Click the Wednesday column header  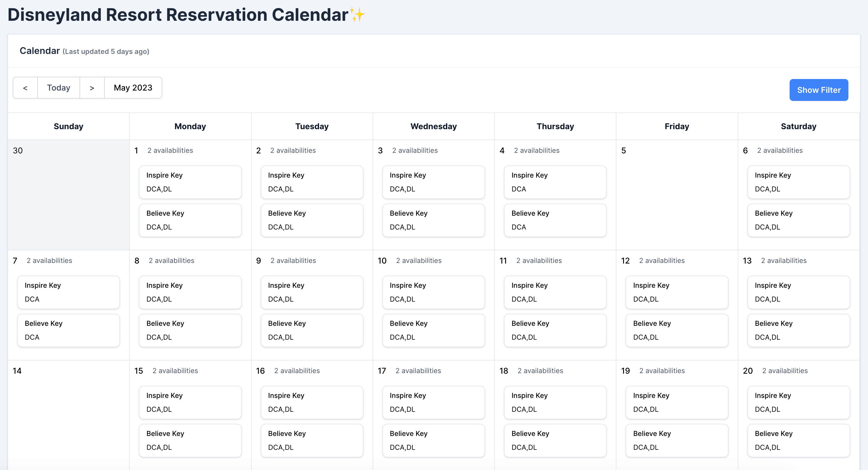coord(433,126)
